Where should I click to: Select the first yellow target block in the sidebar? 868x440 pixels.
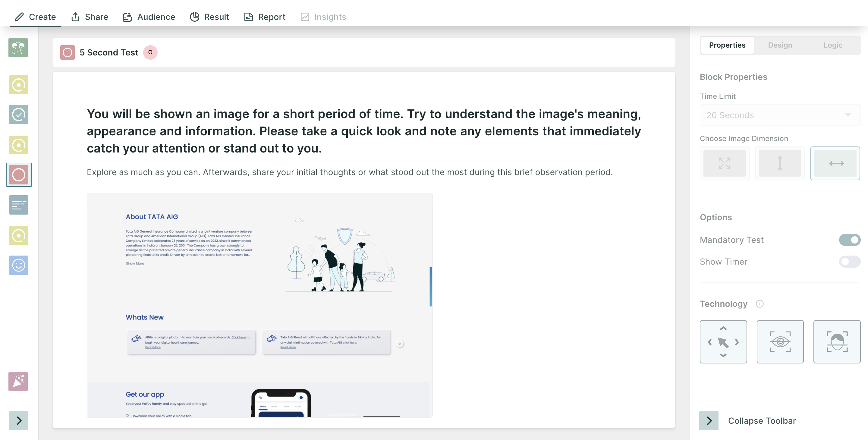(18, 85)
